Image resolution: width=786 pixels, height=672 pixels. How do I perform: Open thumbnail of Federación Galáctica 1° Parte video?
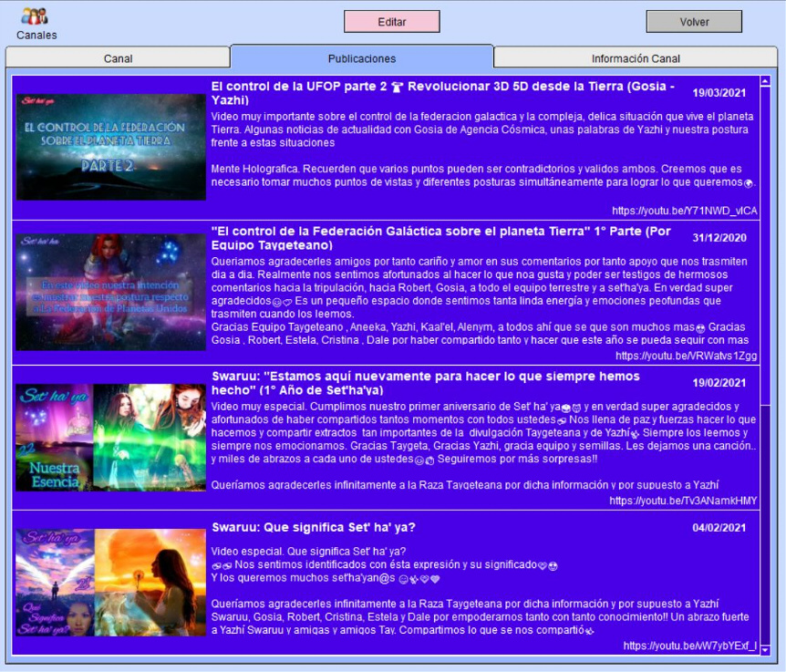point(111,292)
